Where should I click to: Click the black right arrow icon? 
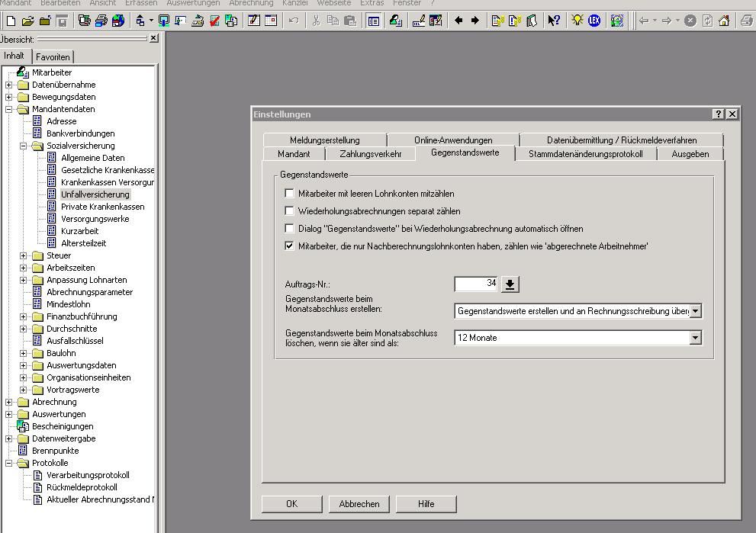pyautogui.click(x=475, y=21)
